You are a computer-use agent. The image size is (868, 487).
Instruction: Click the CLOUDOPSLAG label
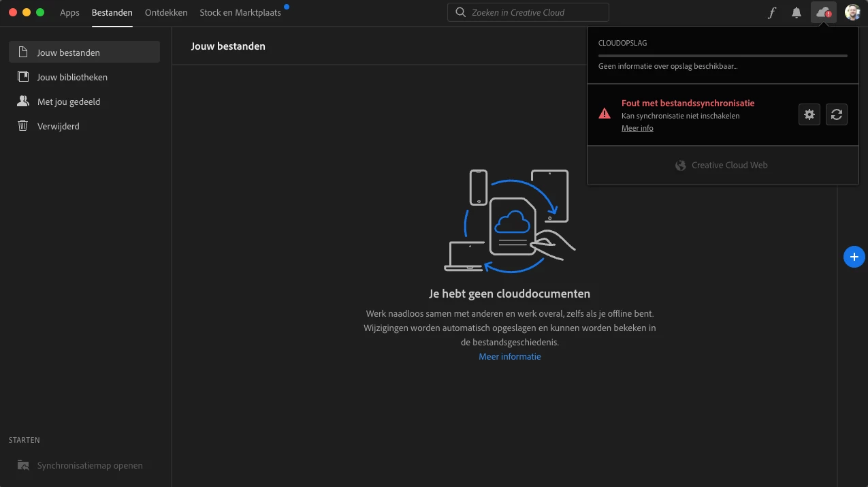(x=622, y=43)
